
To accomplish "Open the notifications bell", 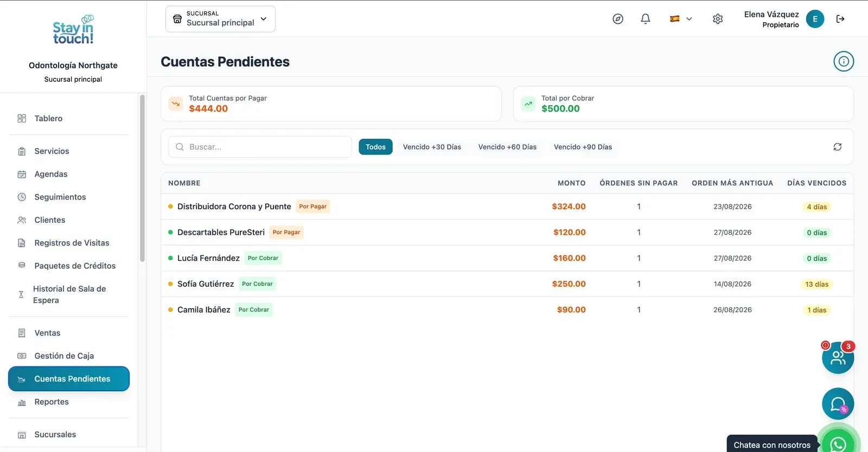I will 646,19.
